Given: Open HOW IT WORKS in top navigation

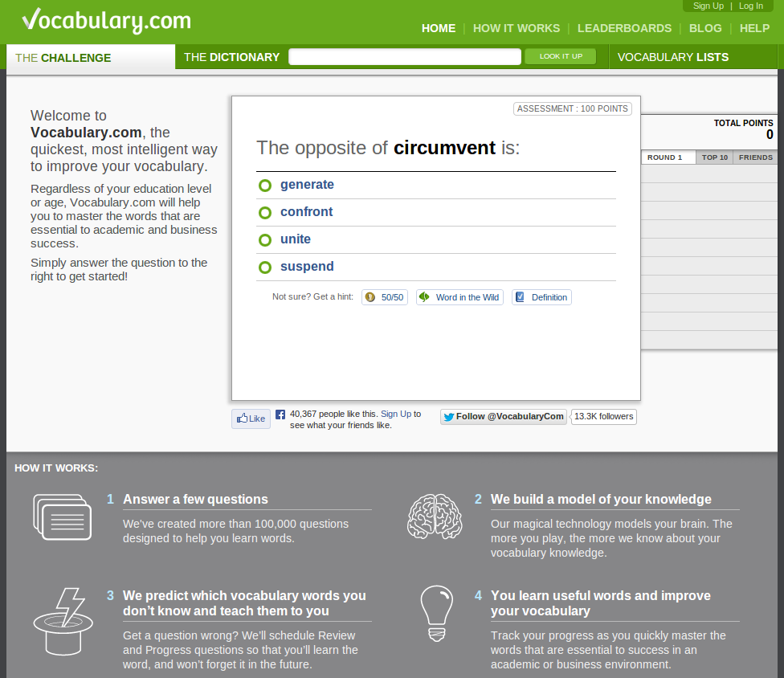Looking at the screenshot, I should click(517, 28).
